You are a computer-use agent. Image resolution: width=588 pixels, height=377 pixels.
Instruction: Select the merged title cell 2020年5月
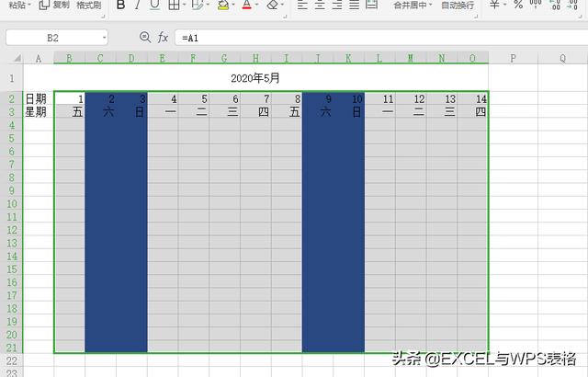(255, 78)
